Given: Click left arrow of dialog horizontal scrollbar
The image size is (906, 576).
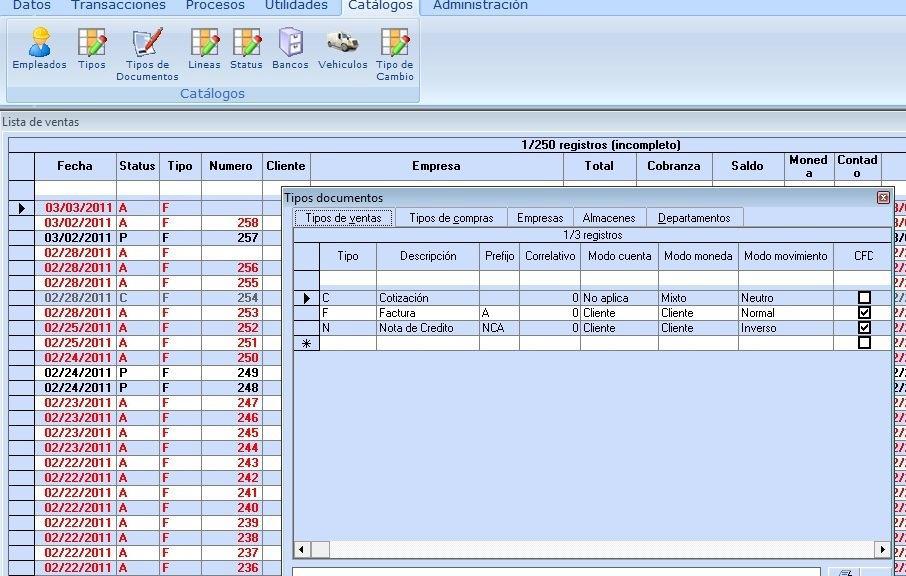Looking at the screenshot, I should click(x=302, y=549).
